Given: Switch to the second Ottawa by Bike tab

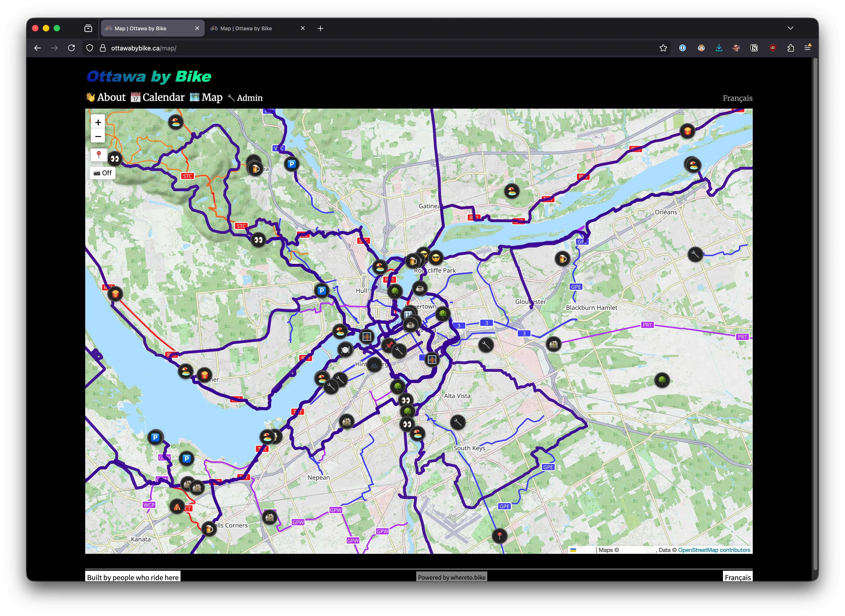Looking at the screenshot, I should pyautogui.click(x=246, y=28).
